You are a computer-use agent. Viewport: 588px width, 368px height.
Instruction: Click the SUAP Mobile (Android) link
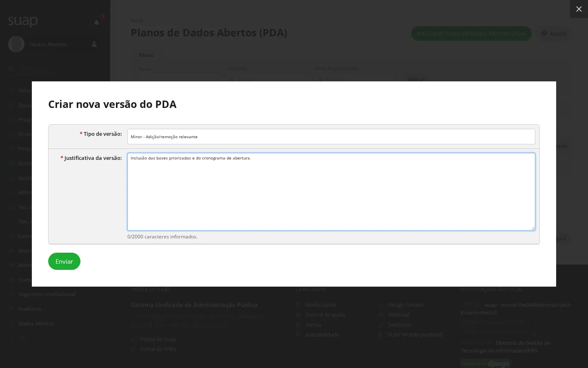[x=415, y=334]
